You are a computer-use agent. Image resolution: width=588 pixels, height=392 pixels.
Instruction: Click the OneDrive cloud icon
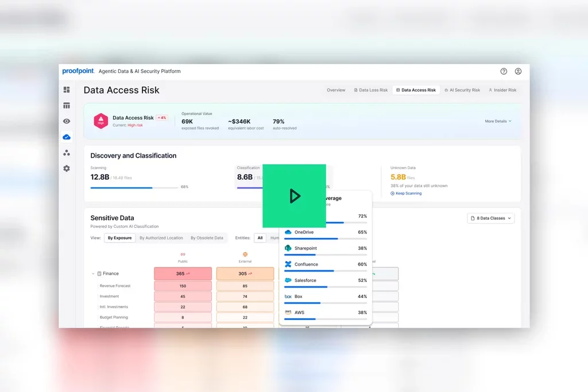(x=288, y=232)
